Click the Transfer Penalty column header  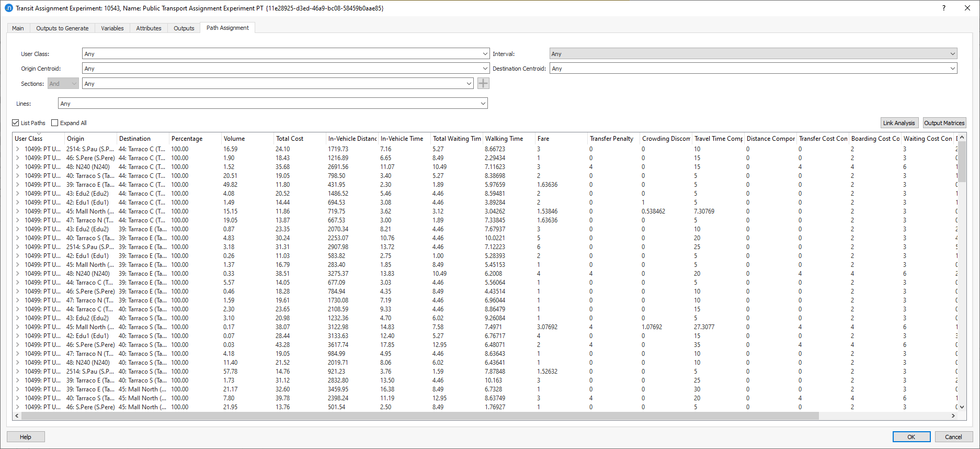(614, 139)
